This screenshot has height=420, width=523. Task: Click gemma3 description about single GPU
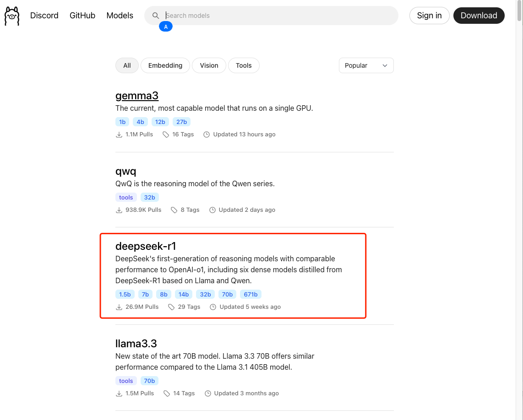point(214,108)
